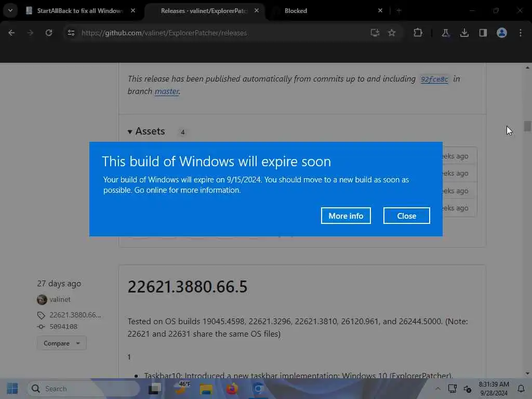Screen dimensions: 532x399
Task: Toggle the browser side panel
Action: click(483, 33)
